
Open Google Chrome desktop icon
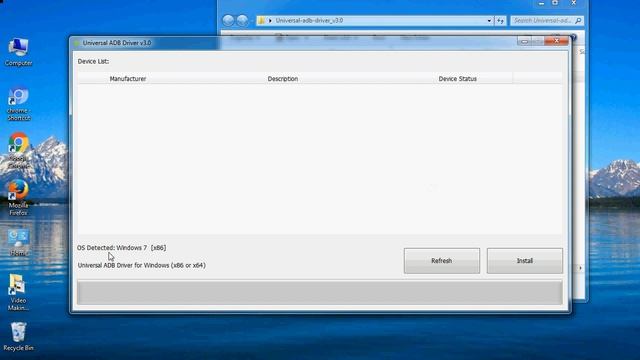pyautogui.click(x=18, y=151)
